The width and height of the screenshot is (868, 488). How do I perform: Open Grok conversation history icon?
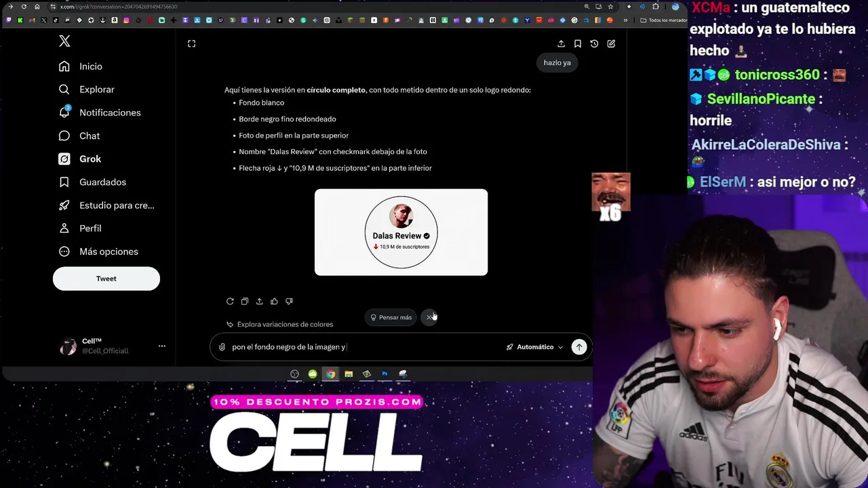(x=594, y=43)
